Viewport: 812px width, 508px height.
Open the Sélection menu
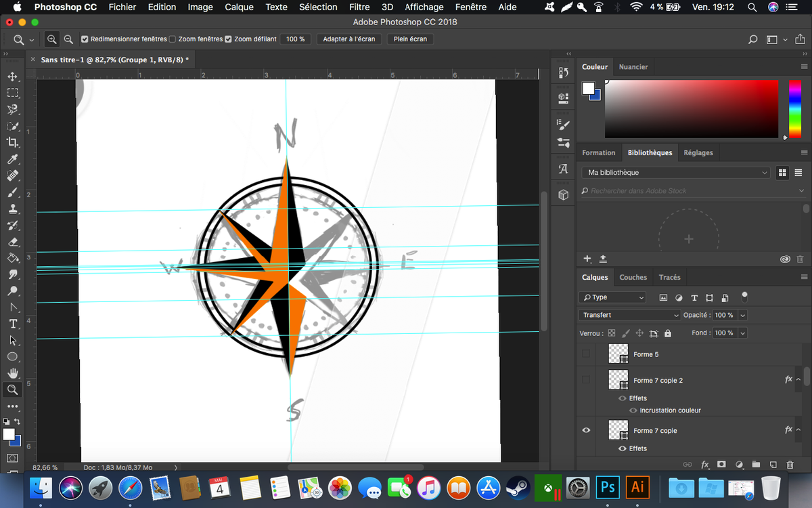[318, 7]
